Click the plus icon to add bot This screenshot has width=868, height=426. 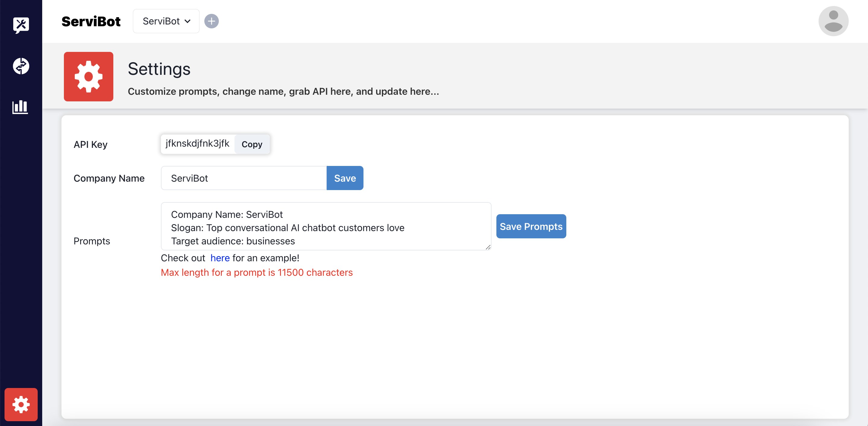point(211,21)
